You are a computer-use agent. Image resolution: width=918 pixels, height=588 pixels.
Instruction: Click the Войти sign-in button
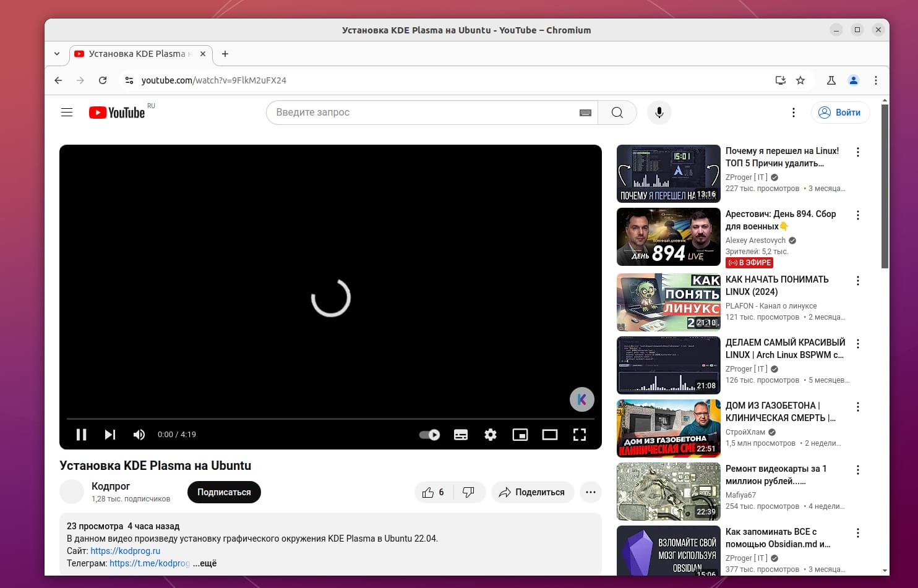[840, 113]
